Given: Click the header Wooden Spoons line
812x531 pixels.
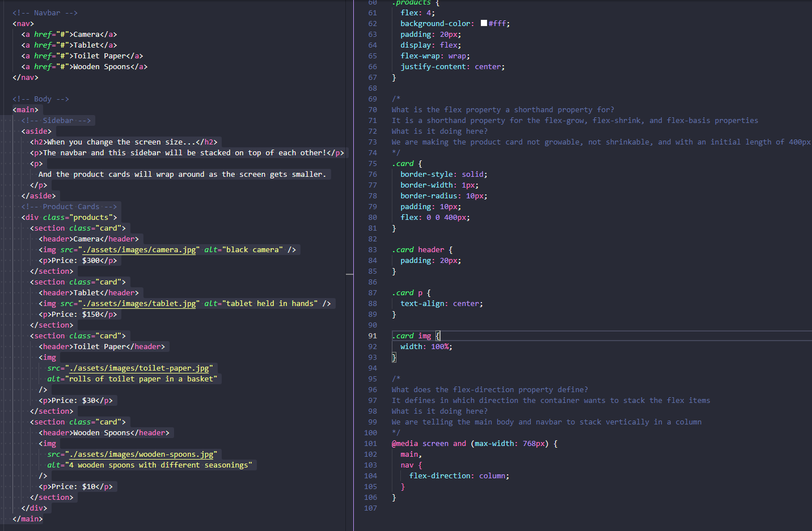Looking at the screenshot, I should pos(104,432).
